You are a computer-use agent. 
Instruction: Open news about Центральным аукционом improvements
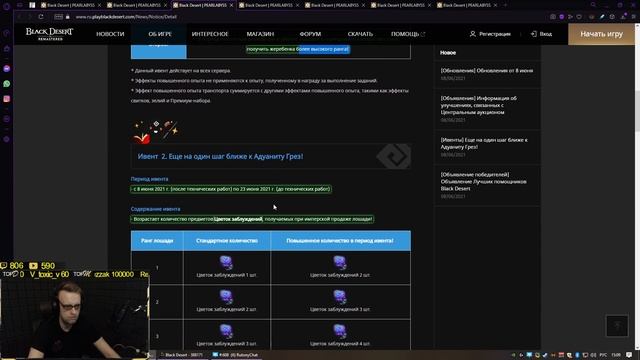click(x=478, y=105)
